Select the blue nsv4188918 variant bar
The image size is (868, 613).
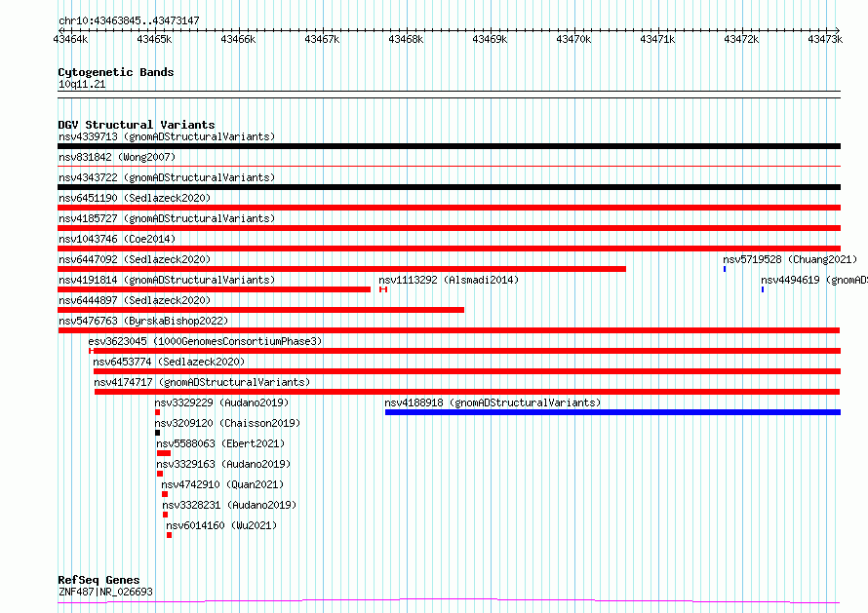612,412
